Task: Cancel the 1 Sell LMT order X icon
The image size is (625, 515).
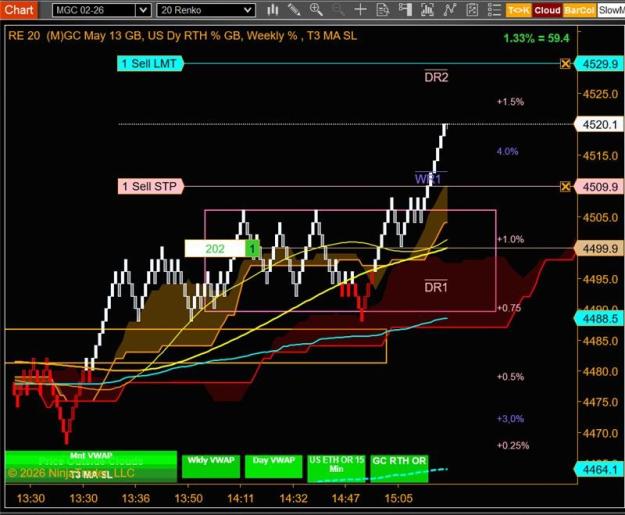Action: [x=565, y=63]
